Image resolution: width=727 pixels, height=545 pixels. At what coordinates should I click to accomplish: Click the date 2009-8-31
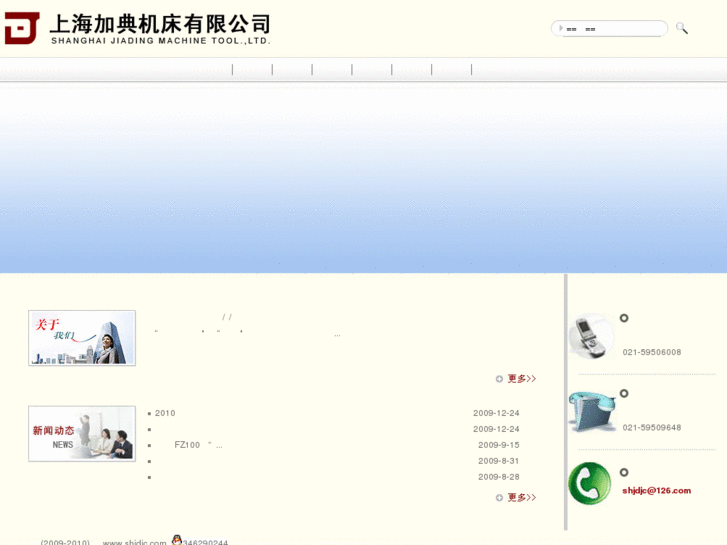tap(499, 461)
